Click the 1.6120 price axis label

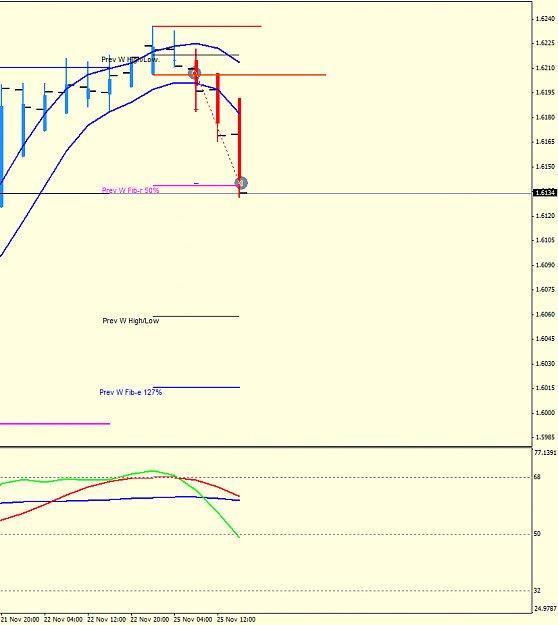(545, 216)
